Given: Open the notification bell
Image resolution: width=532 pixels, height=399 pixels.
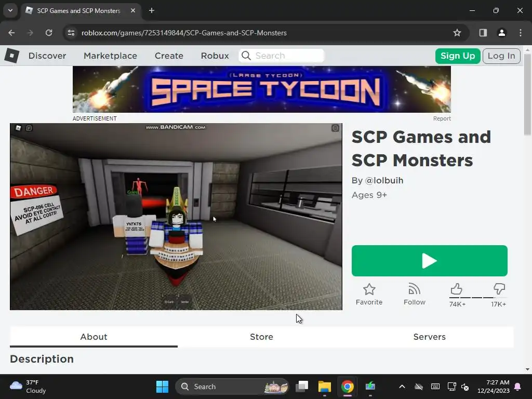Looking at the screenshot, I should (x=518, y=387).
